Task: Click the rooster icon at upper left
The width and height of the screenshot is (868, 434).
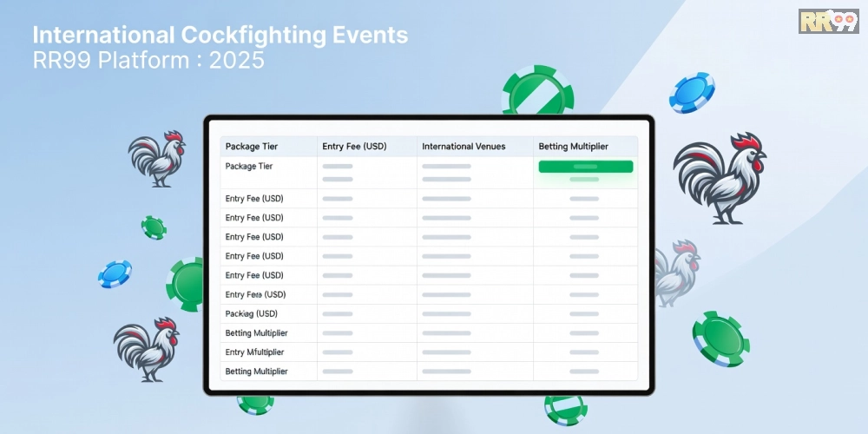Action: pos(157,158)
